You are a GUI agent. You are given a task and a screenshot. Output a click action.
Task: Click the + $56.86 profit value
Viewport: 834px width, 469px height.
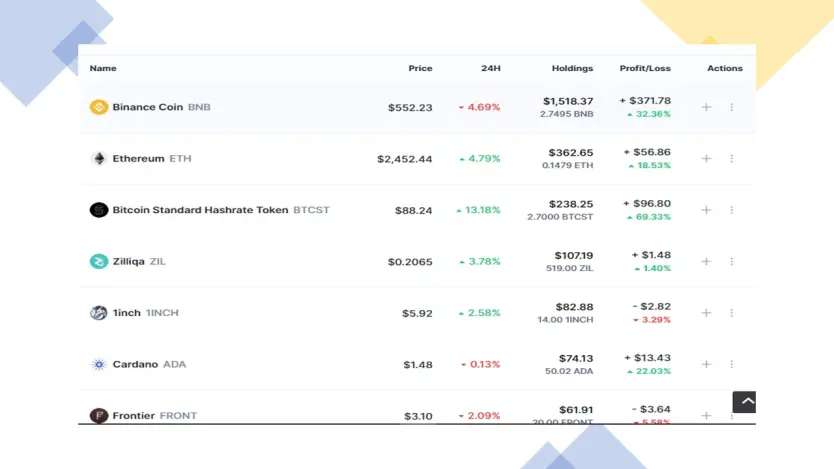pyautogui.click(x=647, y=152)
